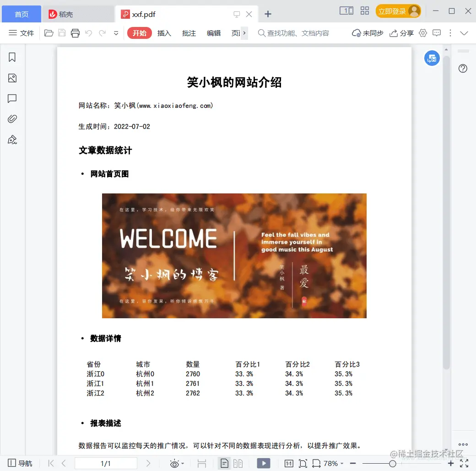476x471 pixels.
Task: Open the 78% zoom level dropdown
Action: (x=333, y=463)
